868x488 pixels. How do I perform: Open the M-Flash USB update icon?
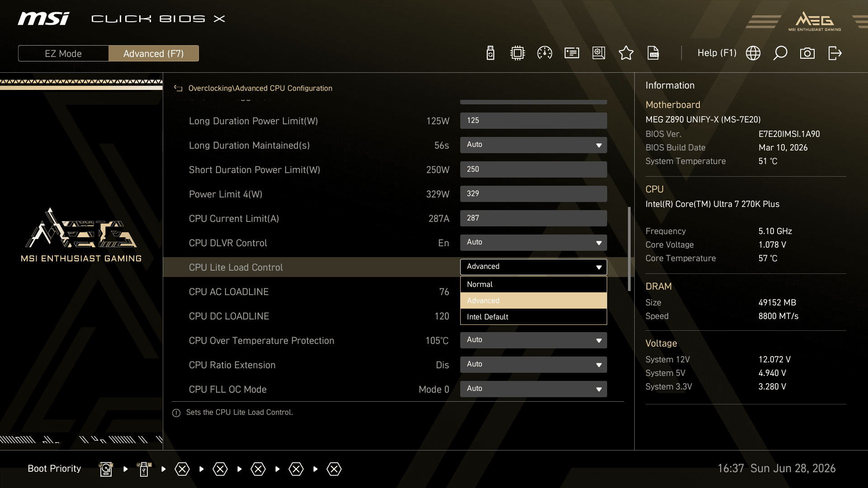coord(491,53)
